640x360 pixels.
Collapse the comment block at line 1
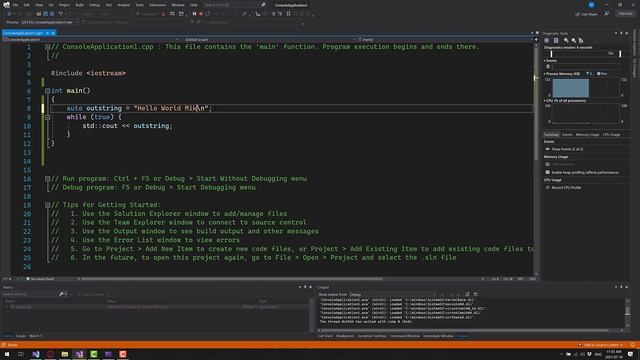pyautogui.click(x=47, y=47)
